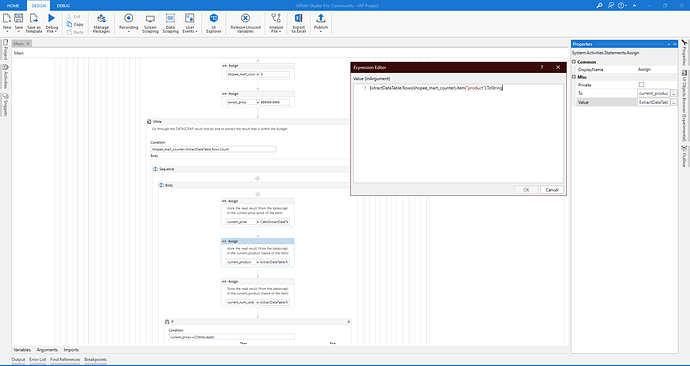Screen dimensions: 690x366
Task: Switch to the DEBUG ribbon tab
Action: [63, 6]
